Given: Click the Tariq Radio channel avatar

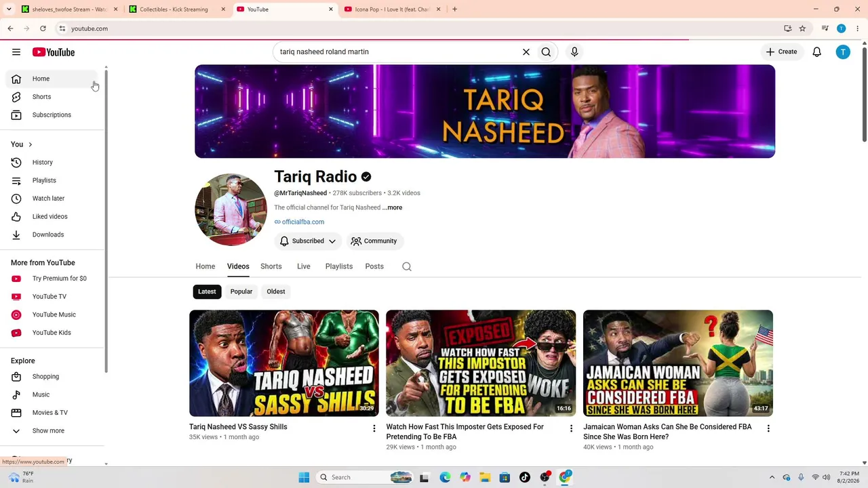Looking at the screenshot, I should coord(231,209).
